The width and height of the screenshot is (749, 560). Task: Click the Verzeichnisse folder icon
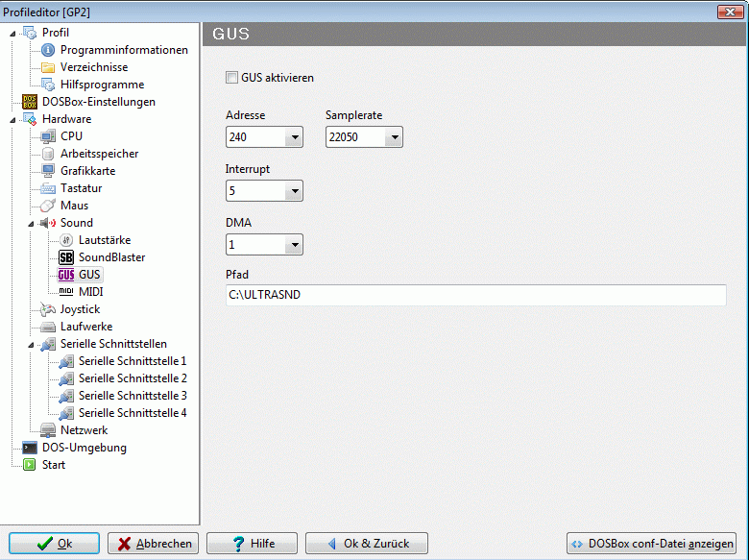click(x=48, y=67)
